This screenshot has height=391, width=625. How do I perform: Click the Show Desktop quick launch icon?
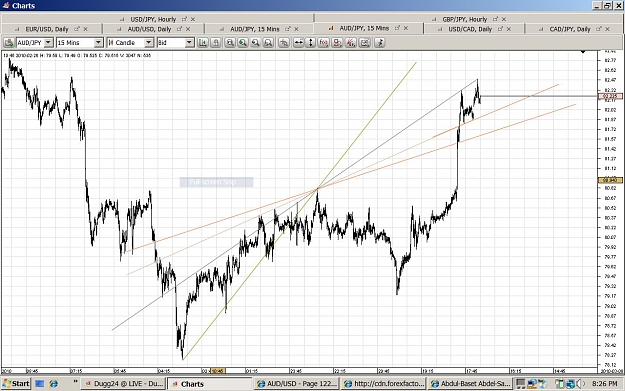tap(39, 384)
